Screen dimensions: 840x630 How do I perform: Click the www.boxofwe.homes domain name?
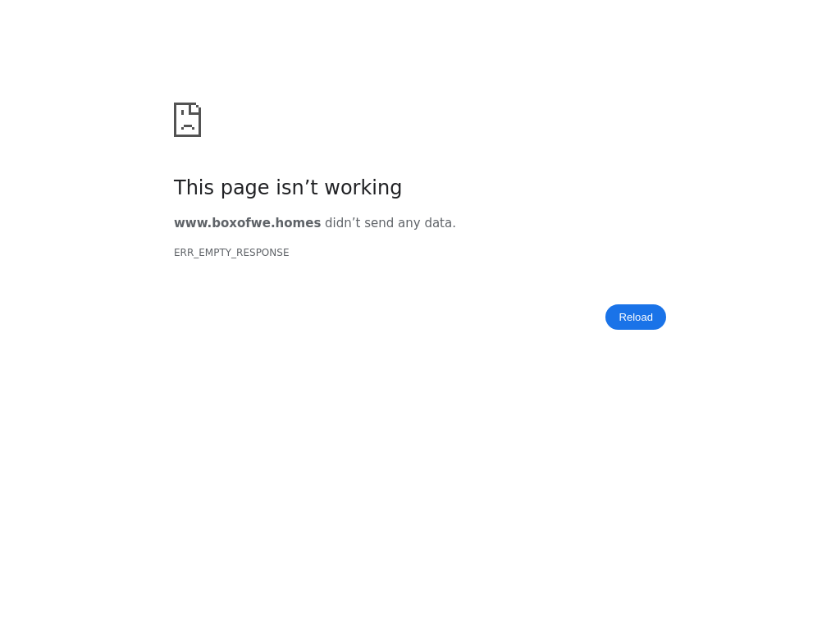248,223
